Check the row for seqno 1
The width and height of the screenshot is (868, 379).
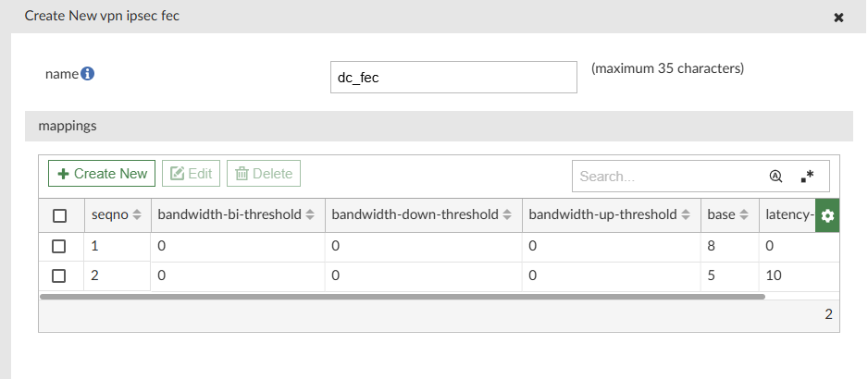coord(59,247)
